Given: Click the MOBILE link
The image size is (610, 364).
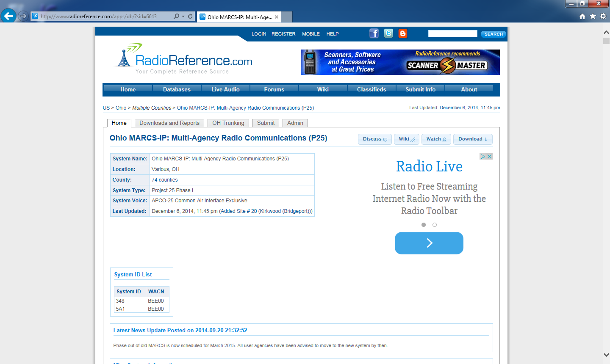Looking at the screenshot, I should (x=311, y=34).
